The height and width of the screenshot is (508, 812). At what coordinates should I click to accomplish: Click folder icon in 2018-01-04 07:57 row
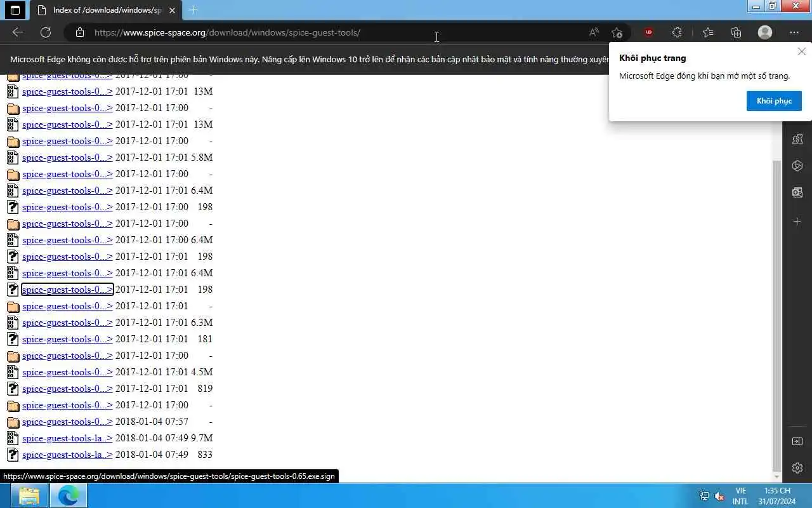(x=13, y=422)
